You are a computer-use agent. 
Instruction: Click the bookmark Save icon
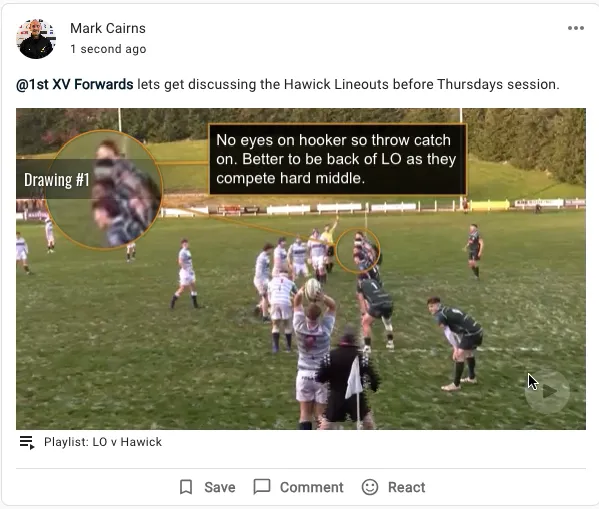coord(186,487)
